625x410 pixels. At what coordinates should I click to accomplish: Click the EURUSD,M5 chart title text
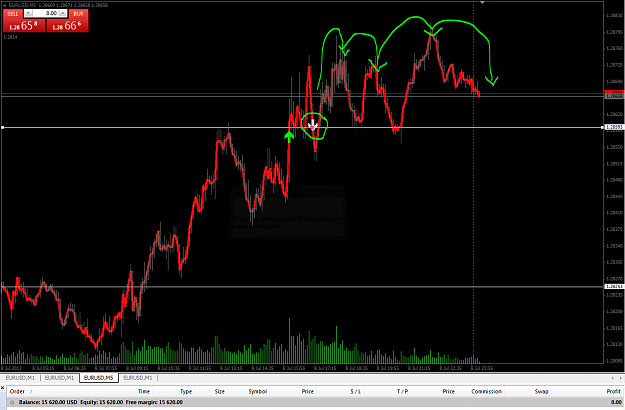(x=22, y=5)
